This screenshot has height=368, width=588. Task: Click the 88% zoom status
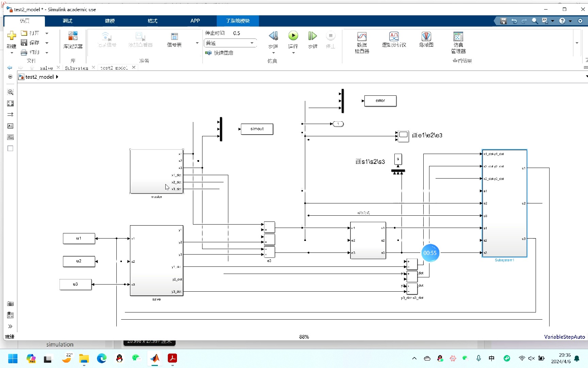pos(304,337)
